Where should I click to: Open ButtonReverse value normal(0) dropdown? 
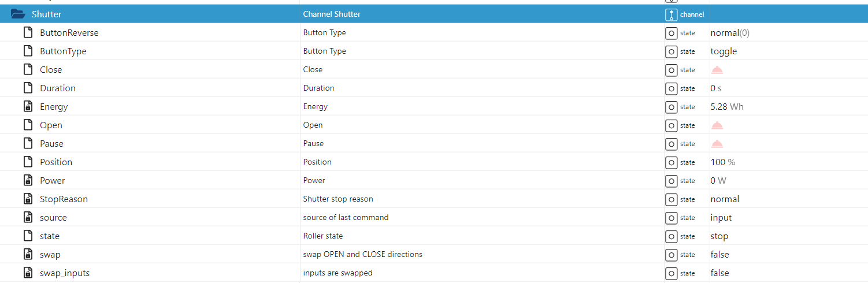coord(730,33)
